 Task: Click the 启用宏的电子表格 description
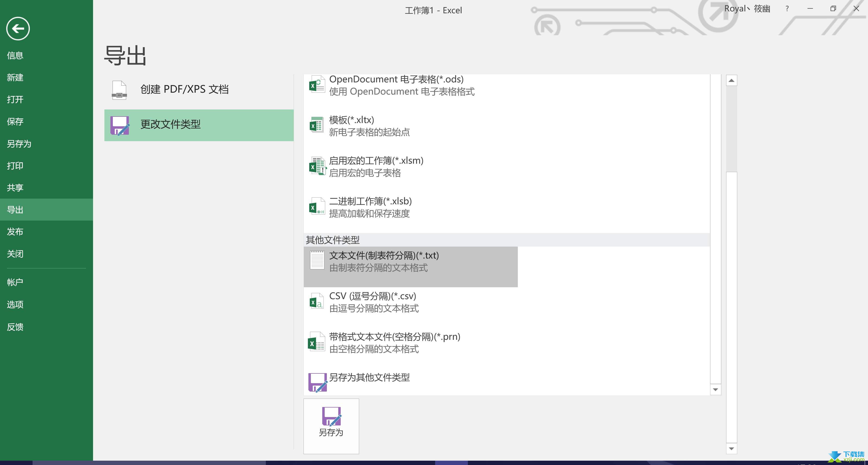365,173
